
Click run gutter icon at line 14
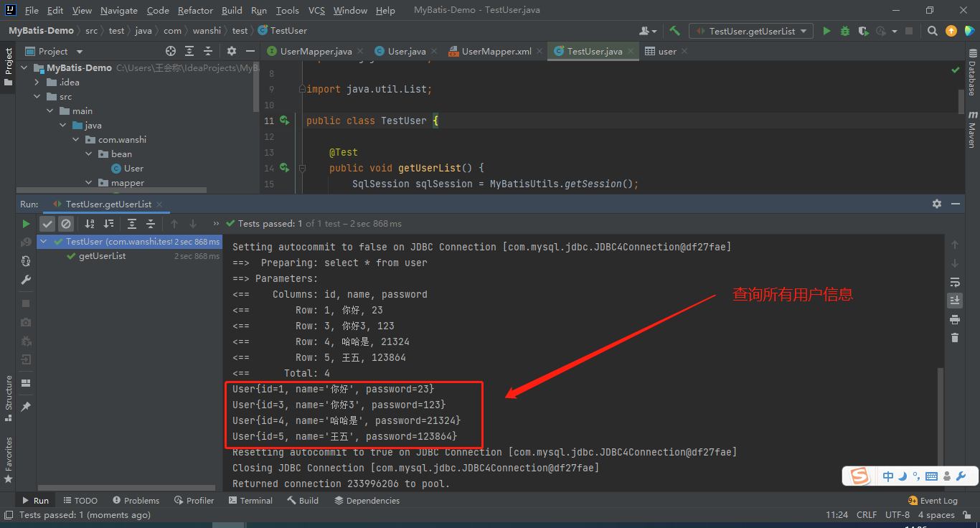pos(285,168)
